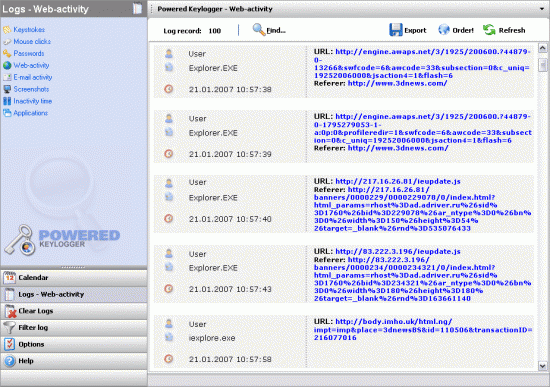Open Filter log panel

click(74, 328)
